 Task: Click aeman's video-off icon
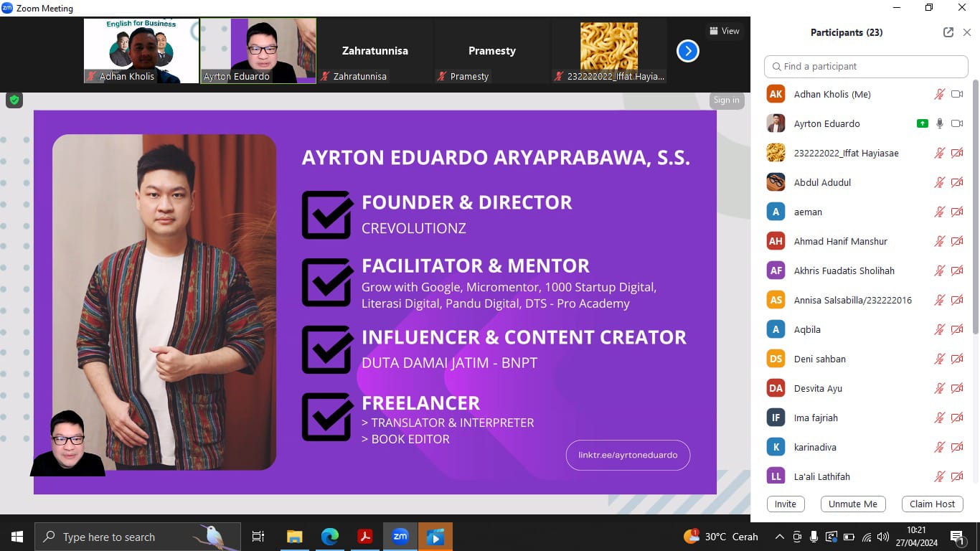(x=956, y=212)
